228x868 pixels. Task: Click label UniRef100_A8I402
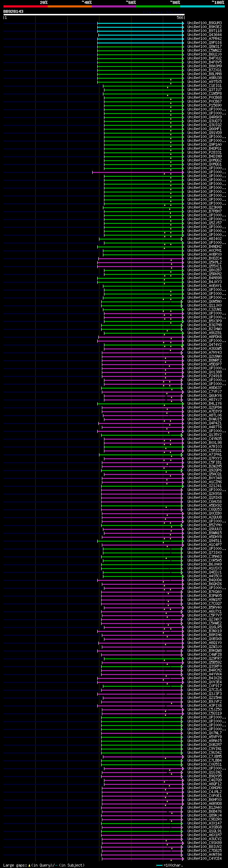tap(204, 239)
